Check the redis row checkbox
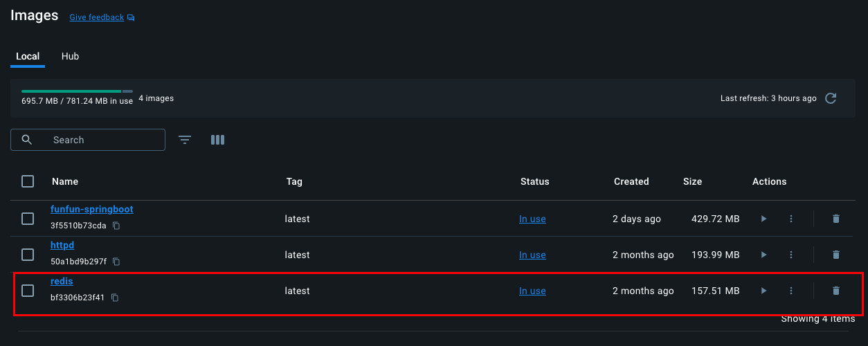The image size is (868, 346). click(x=28, y=291)
